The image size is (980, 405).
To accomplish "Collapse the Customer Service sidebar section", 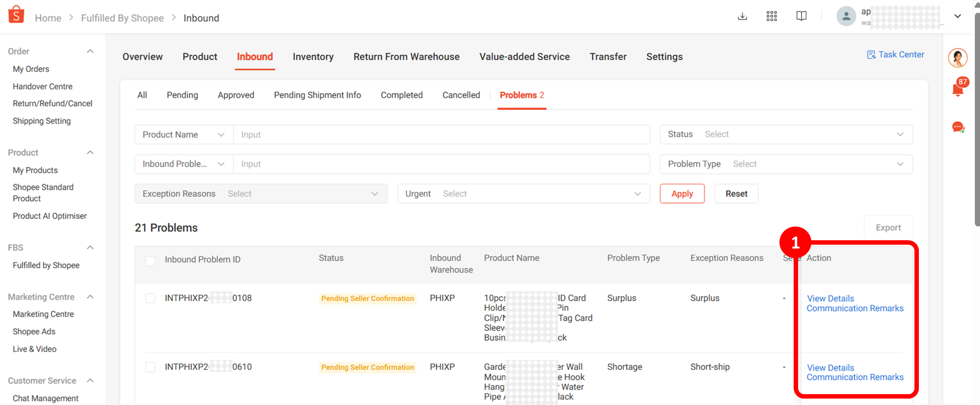I will 90,381.
